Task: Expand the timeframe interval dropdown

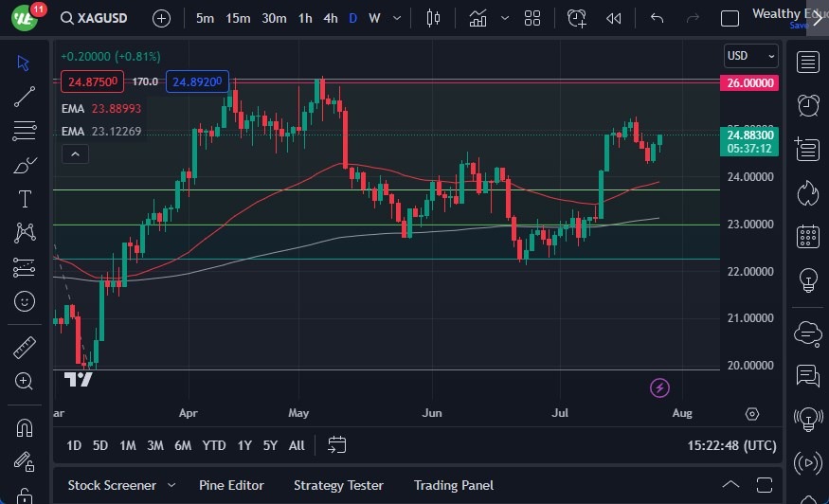Action: (x=399, y=18)
